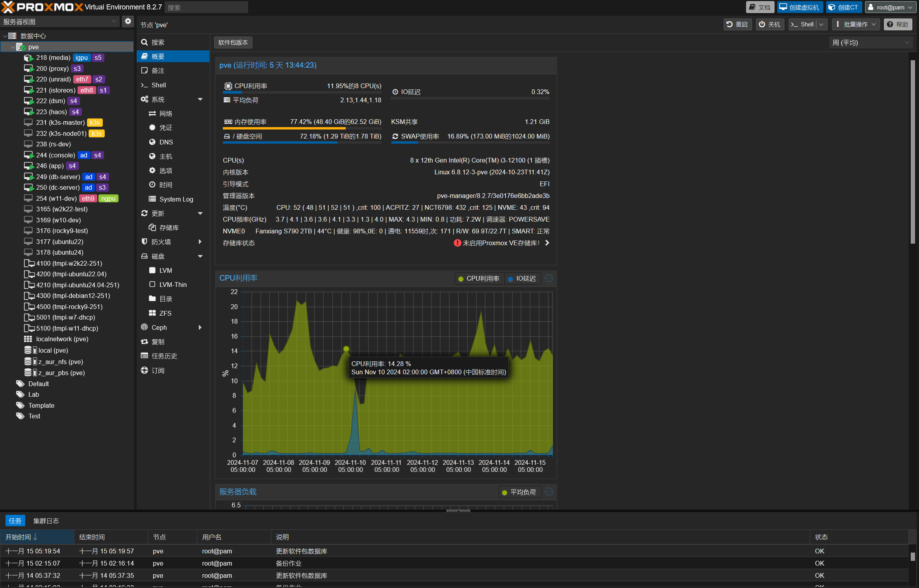Image resolution: width=919 pixels, height=588 pixels.
Task: Open 未启用Proxmox VE存储库 warning arrow
Action: (x=547, y=243)
